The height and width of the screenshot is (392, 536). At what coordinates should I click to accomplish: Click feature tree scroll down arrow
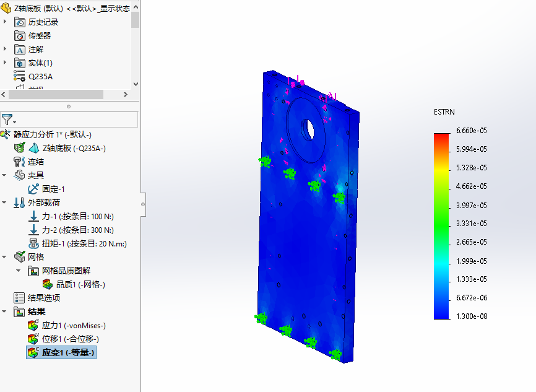136,84
